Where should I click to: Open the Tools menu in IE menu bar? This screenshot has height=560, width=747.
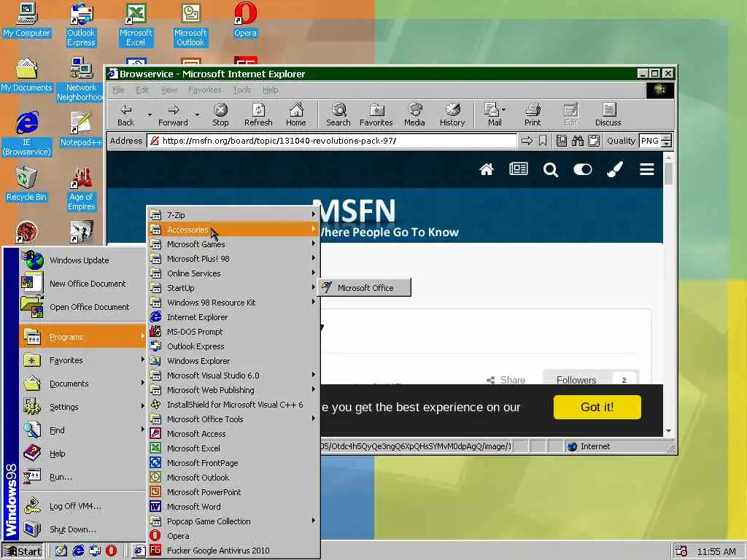[241, 90]
